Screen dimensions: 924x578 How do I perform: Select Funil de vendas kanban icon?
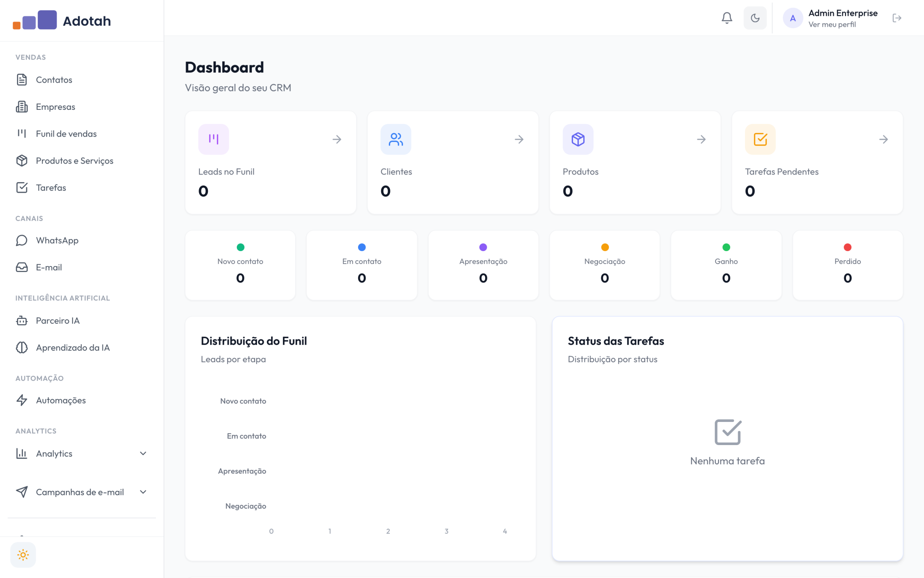[22, 133]
